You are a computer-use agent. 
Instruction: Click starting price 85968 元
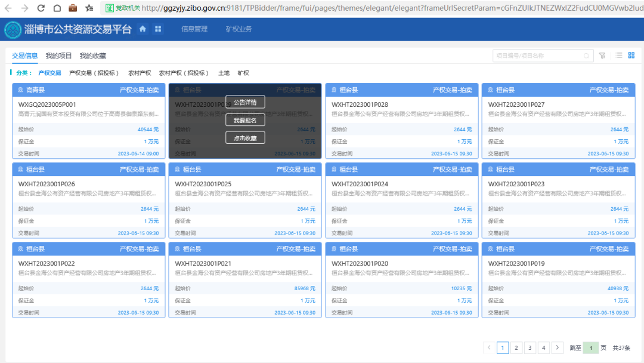coord(305,288)
